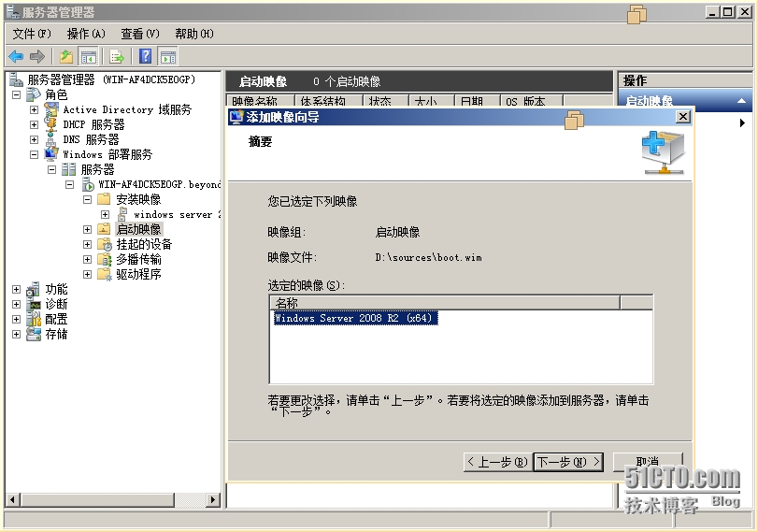Click the boot images folder icon
Image resolution: width=758 pixels, height=532 pixels.
pyautogui.click(x=104, y=229)
